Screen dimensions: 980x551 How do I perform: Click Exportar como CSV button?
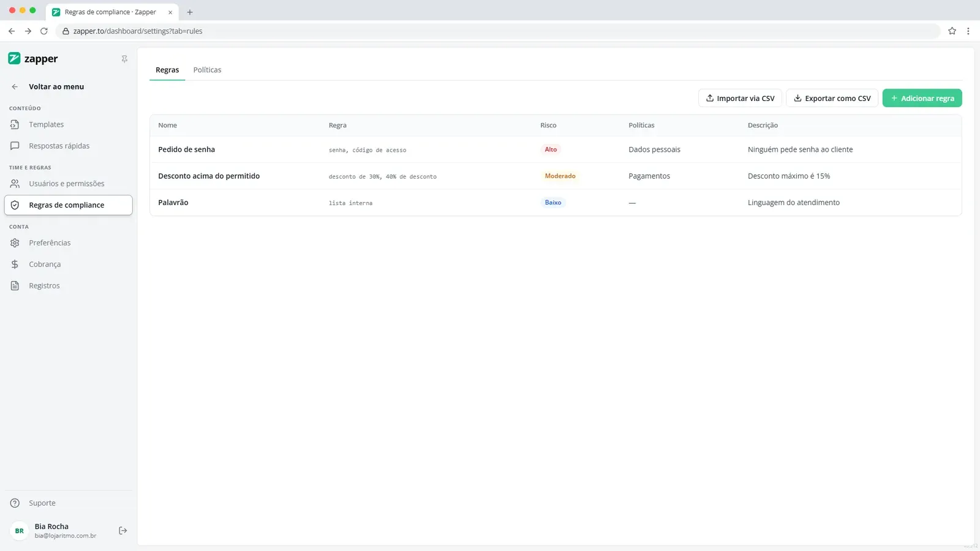point(832,98)
